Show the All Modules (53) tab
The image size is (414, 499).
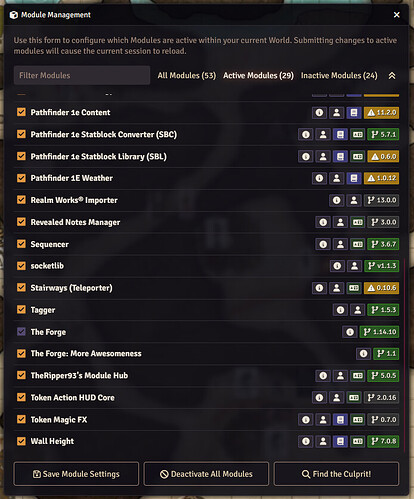(187, 76)
